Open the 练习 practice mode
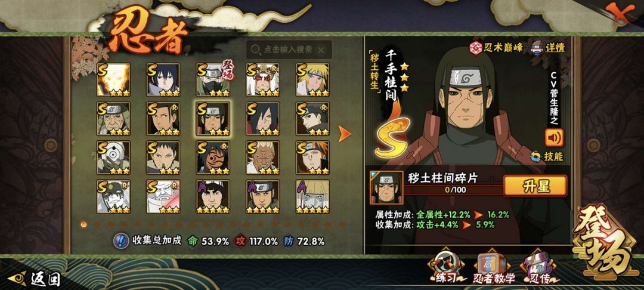The height and width of the screenshot is (290, 644). (x=447, y=268)
